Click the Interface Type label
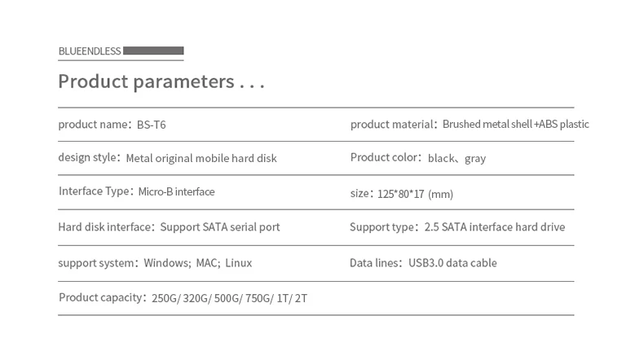The image size is (644, 347). point(95,191)
